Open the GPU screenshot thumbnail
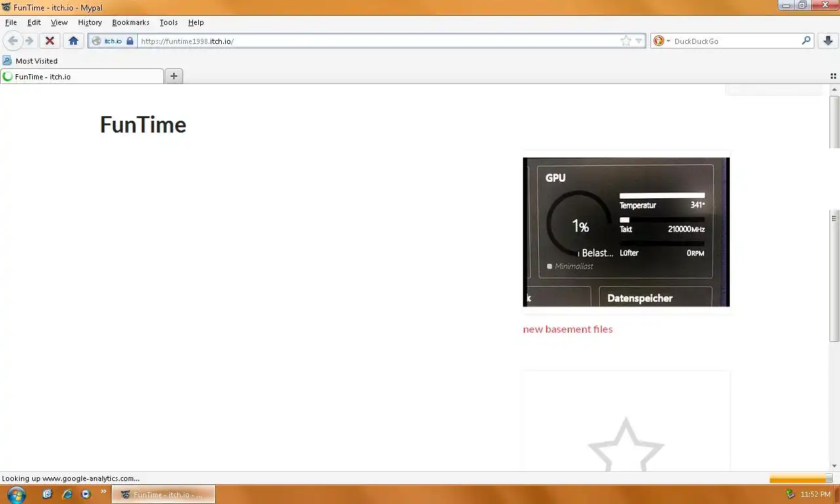 626,232
